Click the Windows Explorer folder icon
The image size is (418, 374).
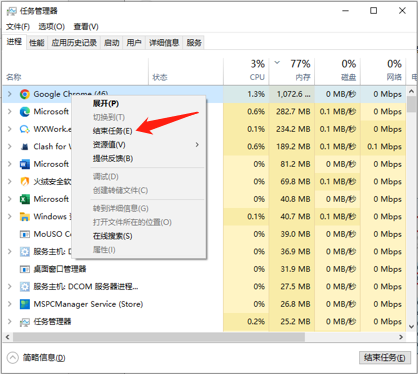25,217
